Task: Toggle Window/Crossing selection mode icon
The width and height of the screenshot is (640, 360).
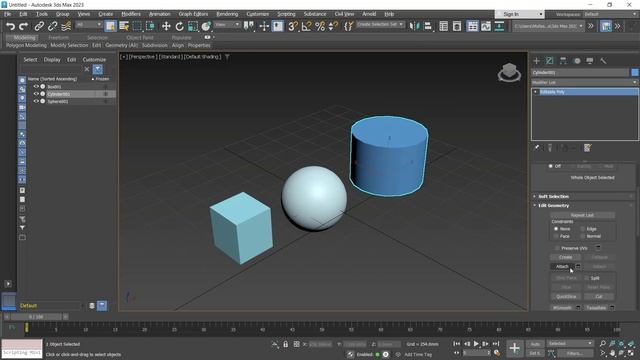Action: click(x=151, y=27)
